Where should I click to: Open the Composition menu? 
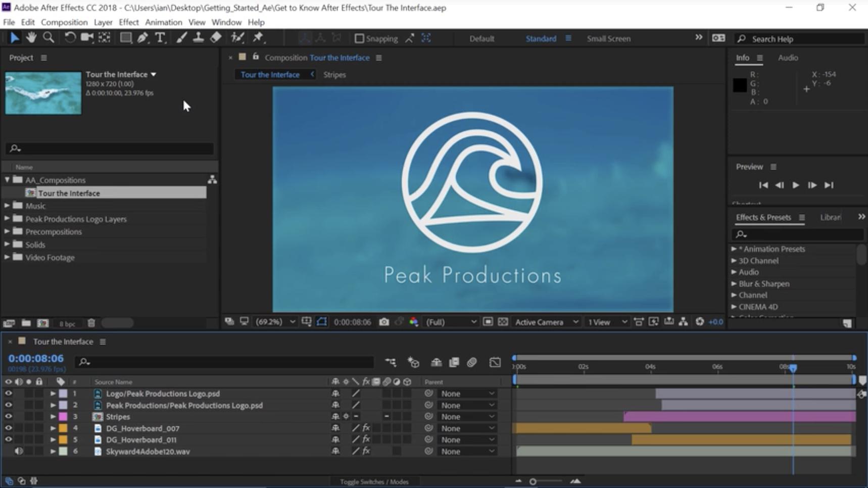[x=64, y=22]
